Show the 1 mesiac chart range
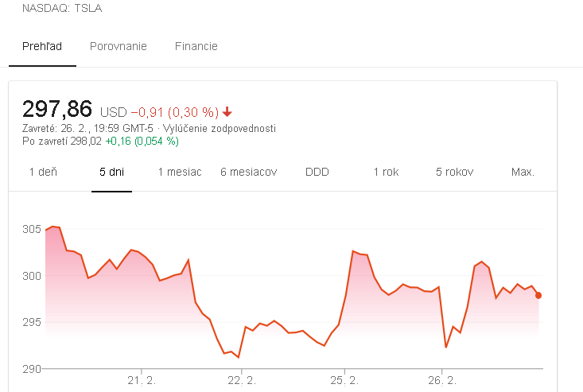Image resolution: width=583 pixels, height=392 pixels. click(180, 172)
